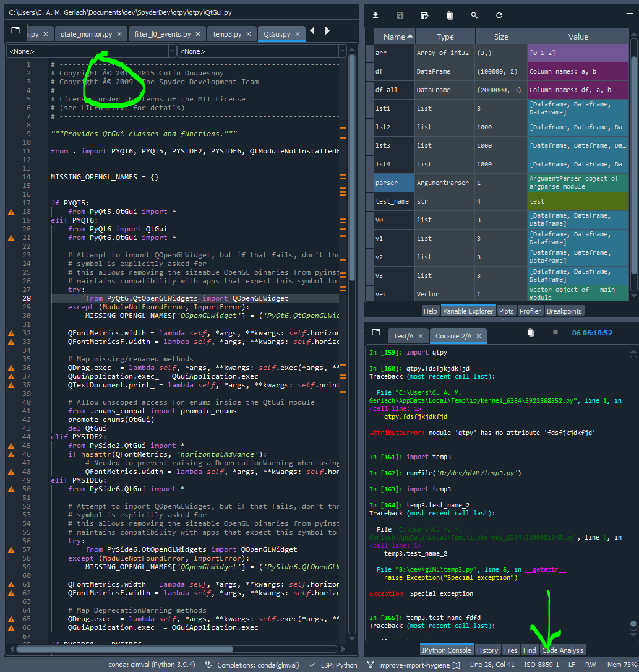The width and height of the screenshot is (639, 672).
Task: Open the Code Analysis tab
Action: (x=563, y=650)
